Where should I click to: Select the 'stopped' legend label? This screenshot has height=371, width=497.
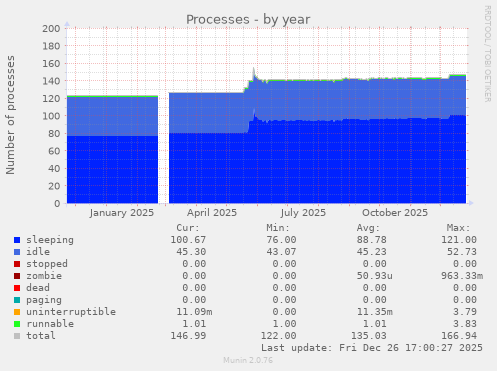[47, 264]
